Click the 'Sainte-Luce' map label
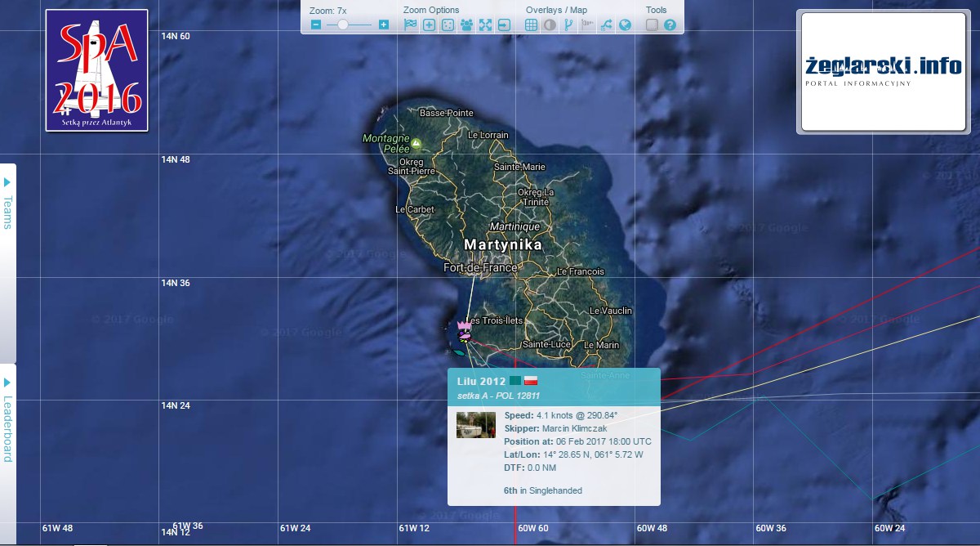Image resolution: width=980 pixels, height=546 pixels. 546,344
